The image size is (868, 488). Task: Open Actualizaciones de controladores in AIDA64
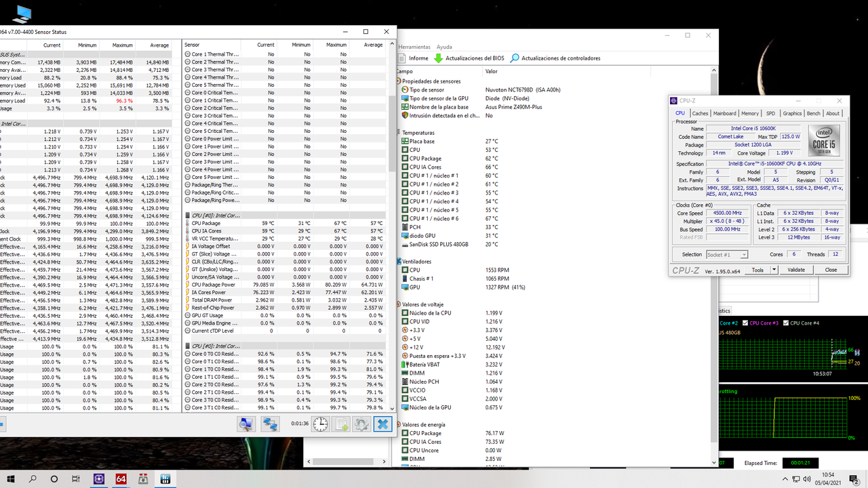tap(555, 58)
